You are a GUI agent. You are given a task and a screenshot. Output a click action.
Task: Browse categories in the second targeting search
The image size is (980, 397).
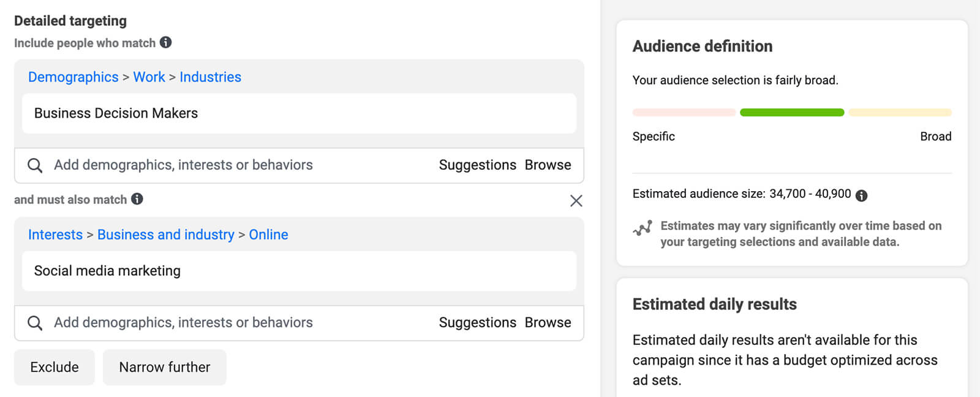(x=548, y=323)
